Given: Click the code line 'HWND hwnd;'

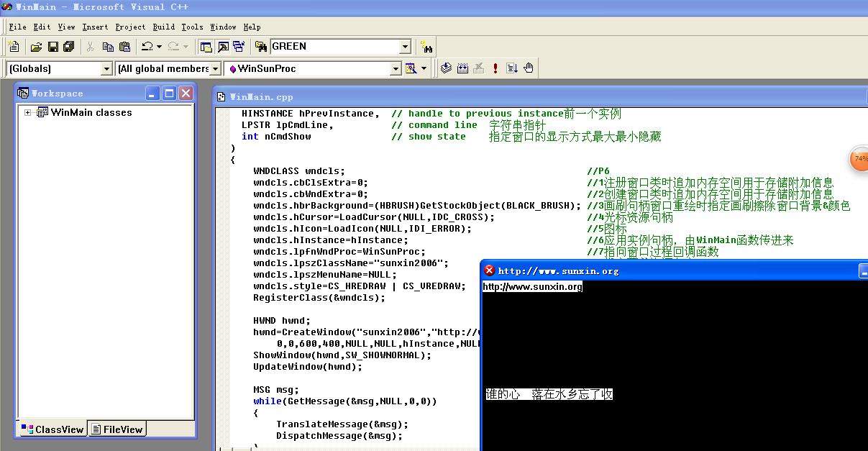Looking at the screenshot, I should (282, 321).
